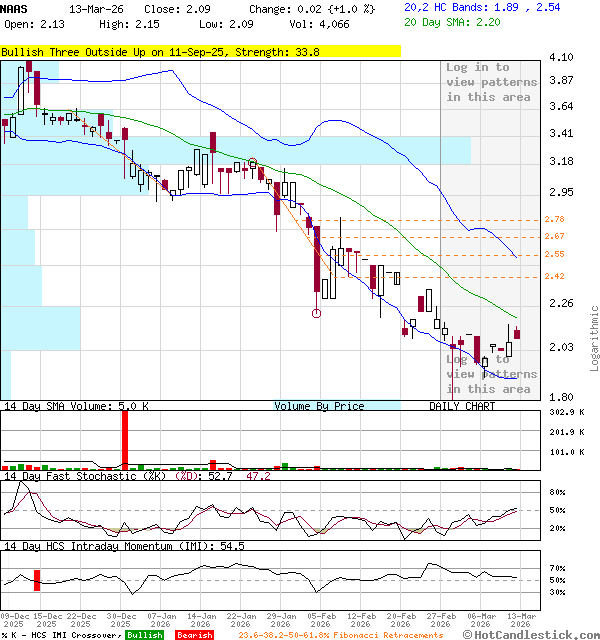
Task: Click the Fibonacci Retracements legend text
Action: click(x=342, y=635)
